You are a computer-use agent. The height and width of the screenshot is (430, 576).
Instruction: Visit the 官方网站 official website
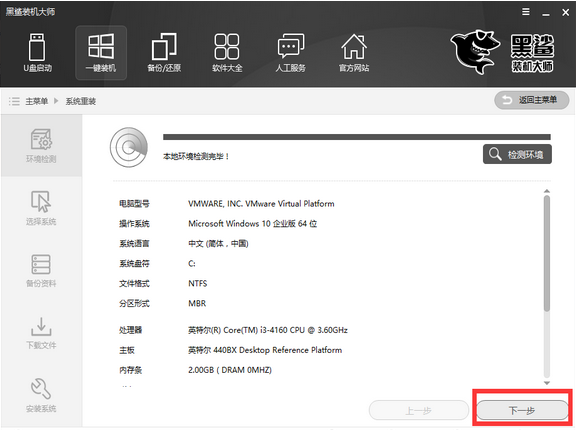[354, 52]
